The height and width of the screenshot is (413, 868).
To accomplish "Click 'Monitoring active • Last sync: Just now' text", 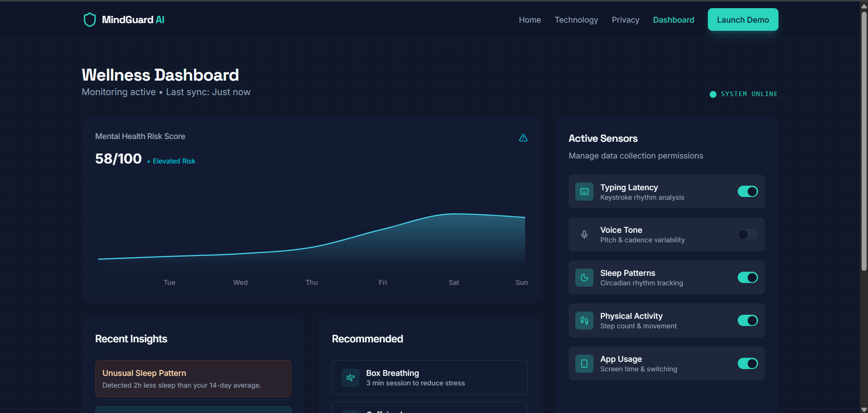I will 166,92.
